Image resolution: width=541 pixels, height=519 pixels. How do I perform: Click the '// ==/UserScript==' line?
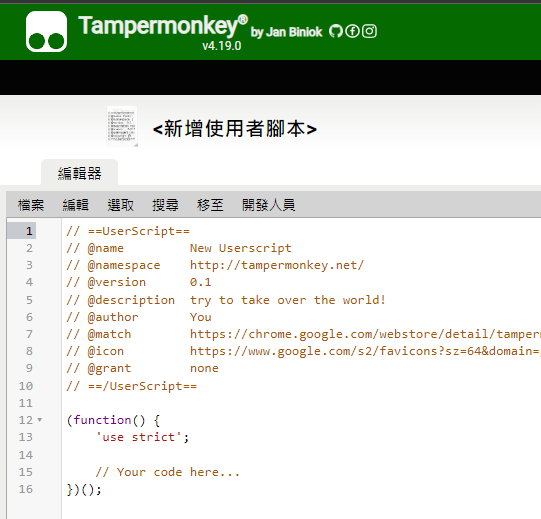131,386
